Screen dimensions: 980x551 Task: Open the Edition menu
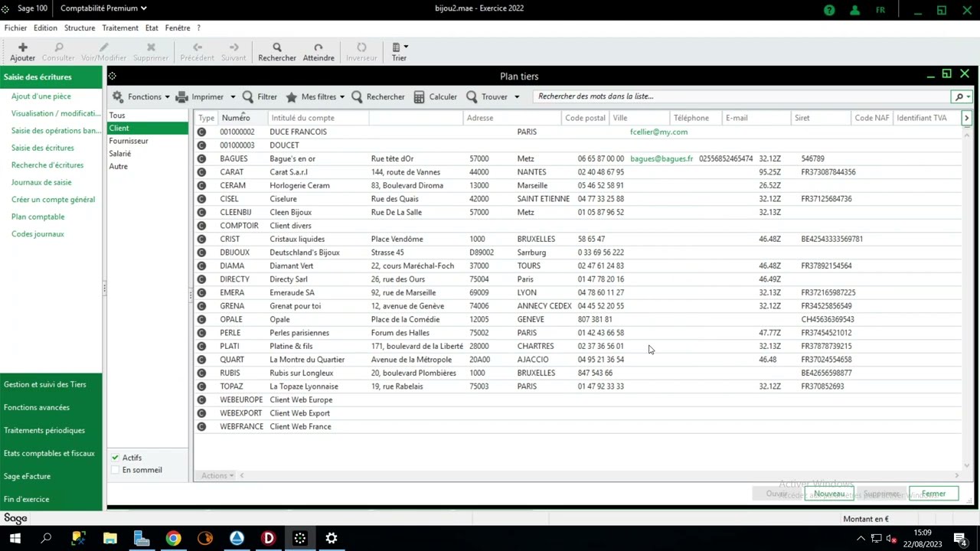click(45, 28)
